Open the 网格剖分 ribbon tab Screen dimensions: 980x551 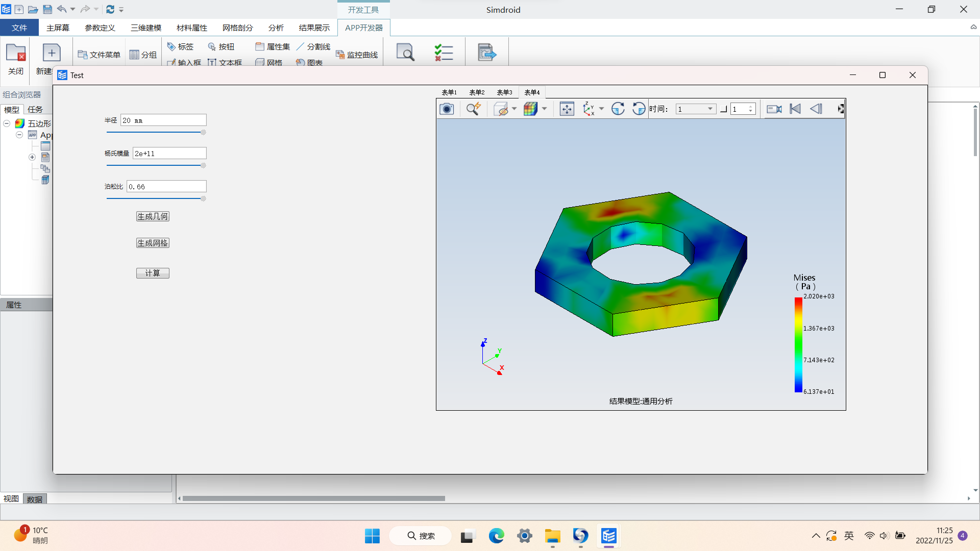click(238, 28)
